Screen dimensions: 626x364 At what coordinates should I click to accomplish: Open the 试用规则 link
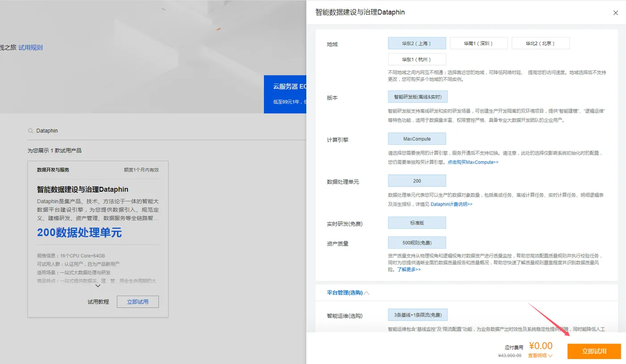click(31, 47)
